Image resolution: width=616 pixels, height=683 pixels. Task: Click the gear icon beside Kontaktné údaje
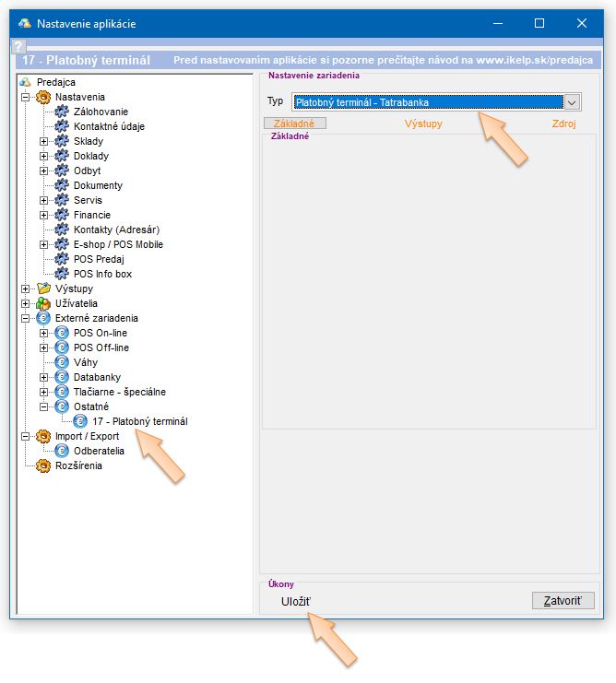pos(62,126)
